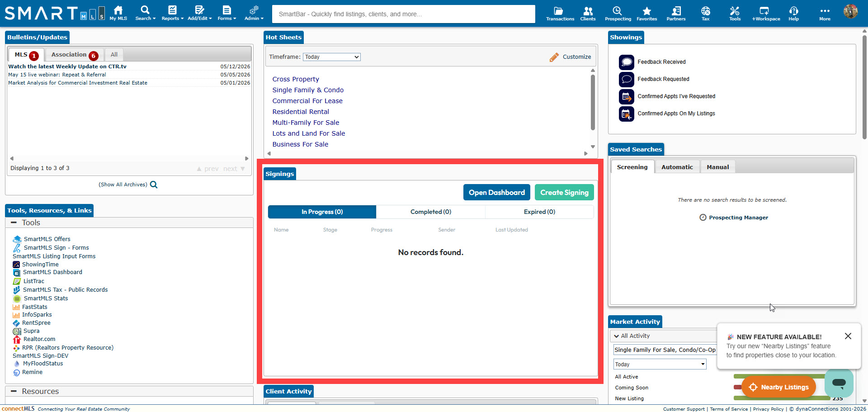The image size is (868, 412).
Task: Open the Help icon
Action: click(x=793, y=13)
